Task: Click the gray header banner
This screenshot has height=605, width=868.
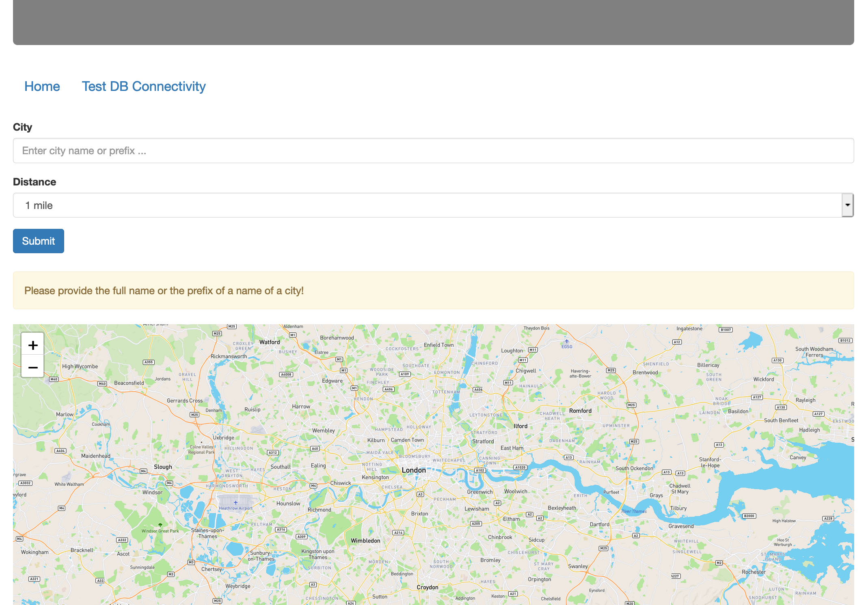Action: point(433,22)
